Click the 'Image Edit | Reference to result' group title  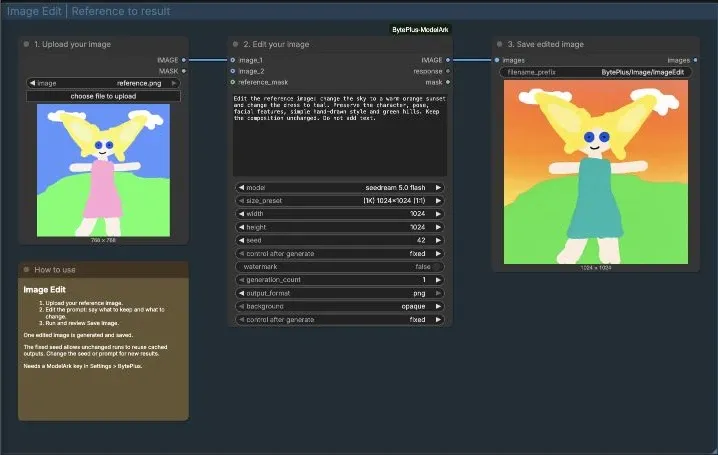[x=89, y=11]
